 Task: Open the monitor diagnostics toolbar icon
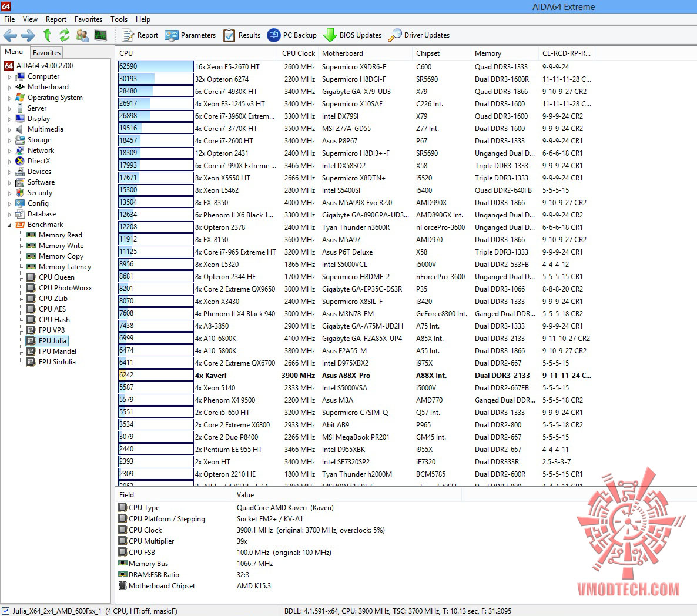click(x=100, y=35)
